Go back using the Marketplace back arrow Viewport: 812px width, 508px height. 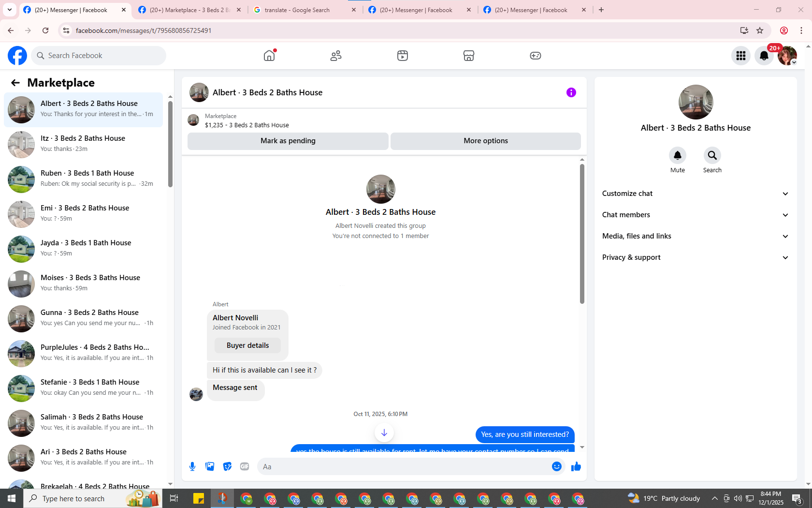(x=15, y=83)
